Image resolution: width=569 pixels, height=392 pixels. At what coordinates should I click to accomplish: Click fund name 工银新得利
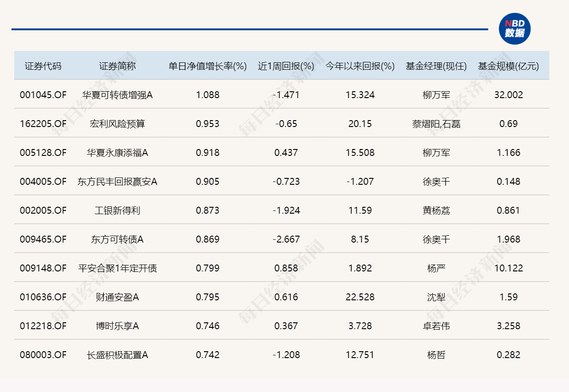pyautogui.click(x=117, y=210)
